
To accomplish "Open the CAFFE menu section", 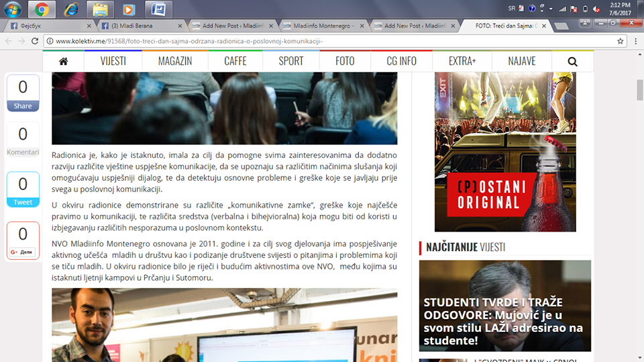I will pyautogui.click(x=235, y=61).
